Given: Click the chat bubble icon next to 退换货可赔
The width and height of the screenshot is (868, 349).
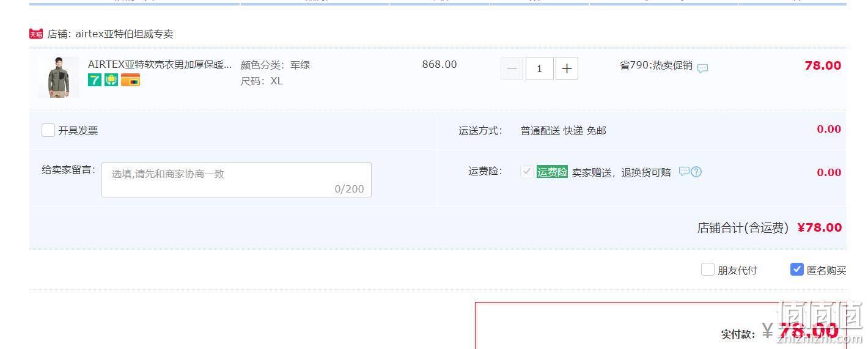Looking at the screenshot, I should pos(684,172).
